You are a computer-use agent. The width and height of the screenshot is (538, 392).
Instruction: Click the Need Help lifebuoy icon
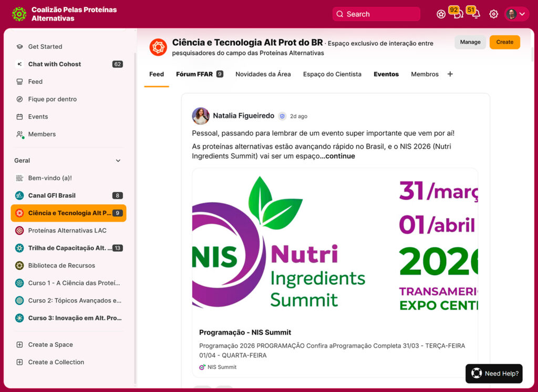[476, 374]
